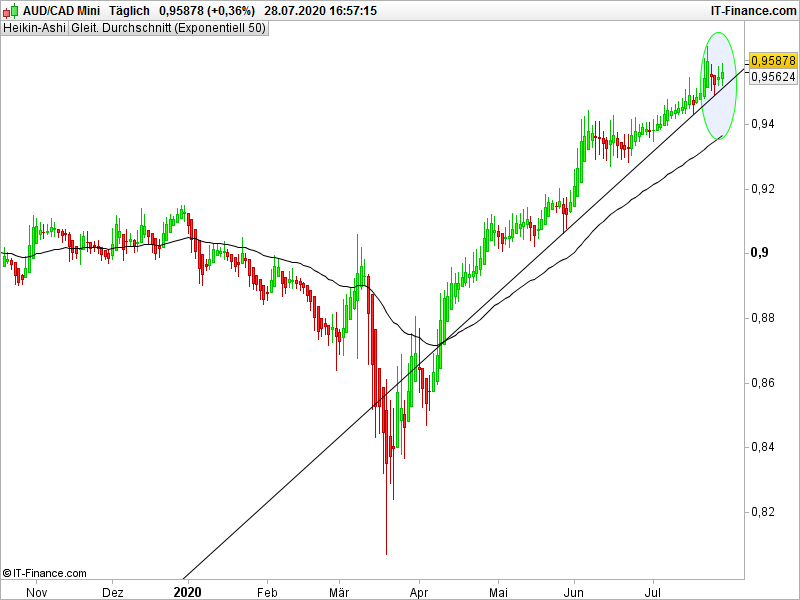Click the red candle symbol in title bar
The width and height of the screenshot is (800, 600).
[x=5, y=10]
